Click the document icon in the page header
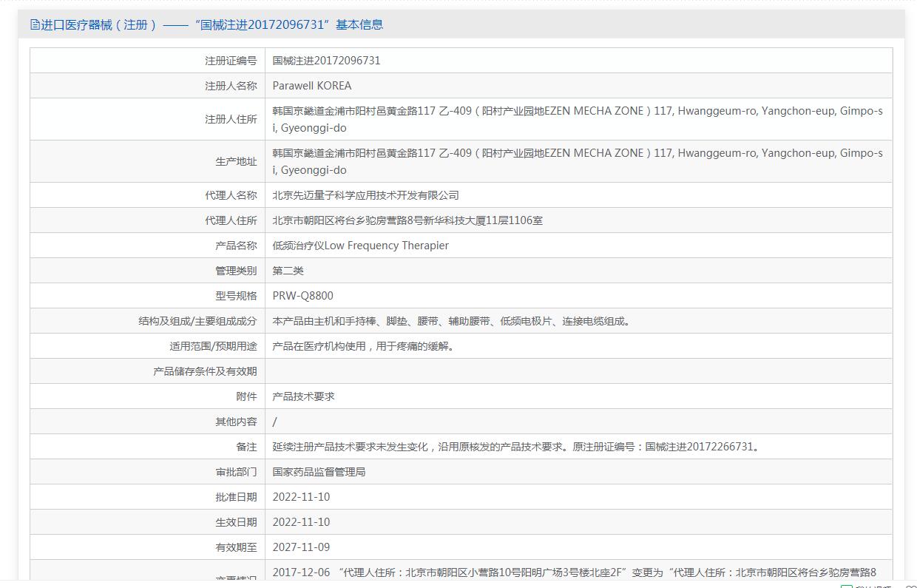Image resolution: width=917 pixels, height=588 pixels. pos(35,24)
